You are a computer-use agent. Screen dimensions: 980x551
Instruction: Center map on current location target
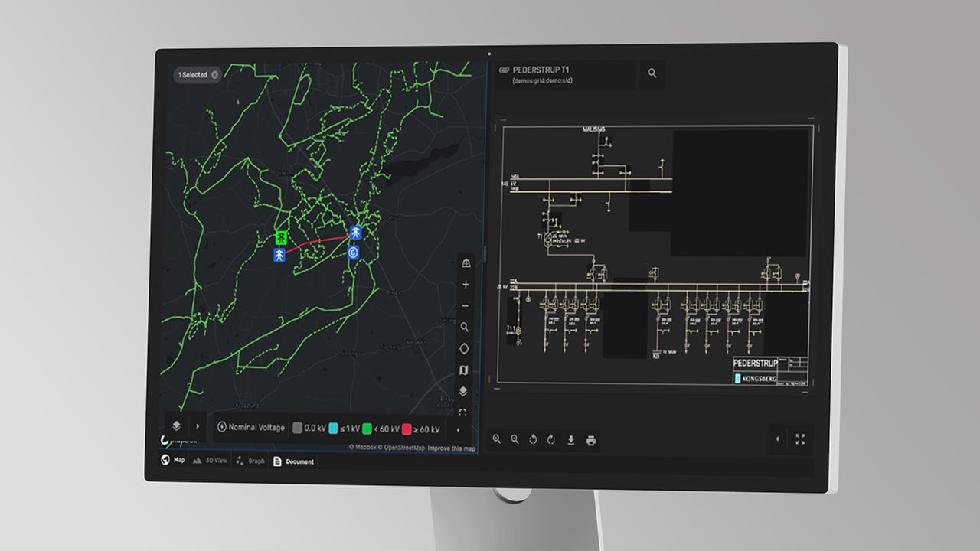[x=465, y=349]
